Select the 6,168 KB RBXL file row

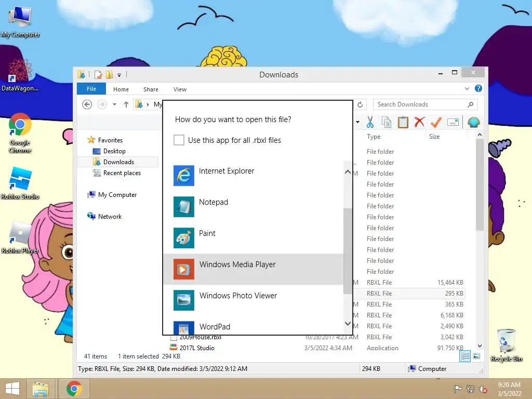pyautogui.click(x=409, y=315)
